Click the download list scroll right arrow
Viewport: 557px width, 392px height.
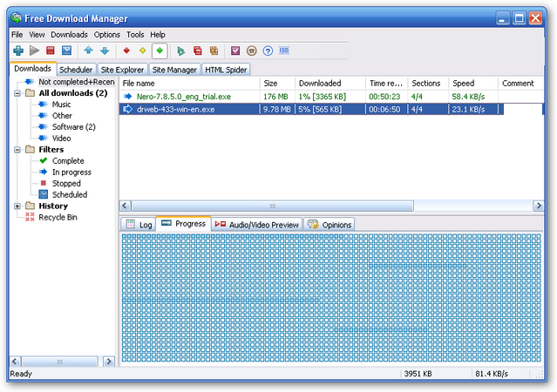pos(539,206)
